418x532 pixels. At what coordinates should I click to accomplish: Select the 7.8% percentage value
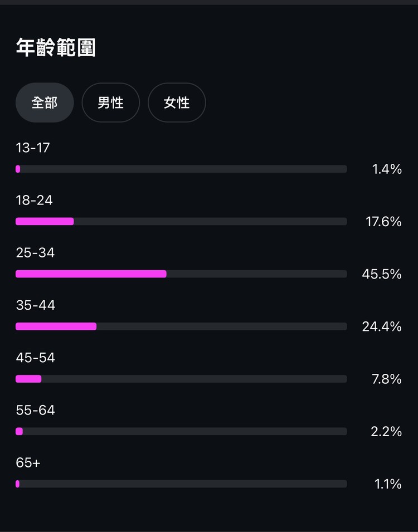[x=386, y=379]
